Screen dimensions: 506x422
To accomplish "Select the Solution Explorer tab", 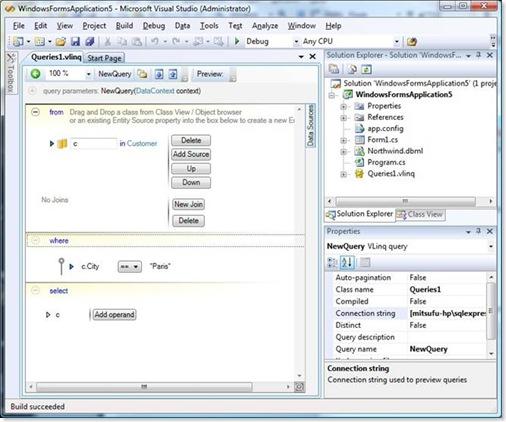I will pyautogui.click(x=360, y=214).
